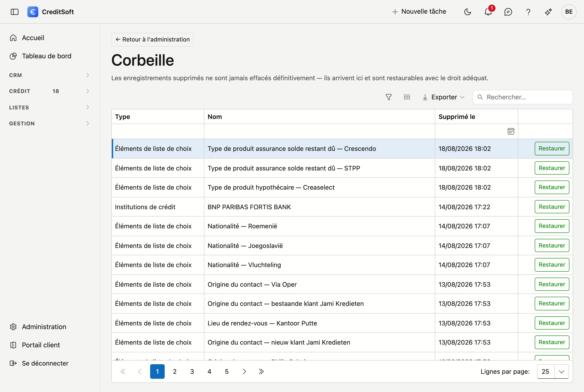
Task: Sort by the Nom column header
Action: tap(320, 117)
